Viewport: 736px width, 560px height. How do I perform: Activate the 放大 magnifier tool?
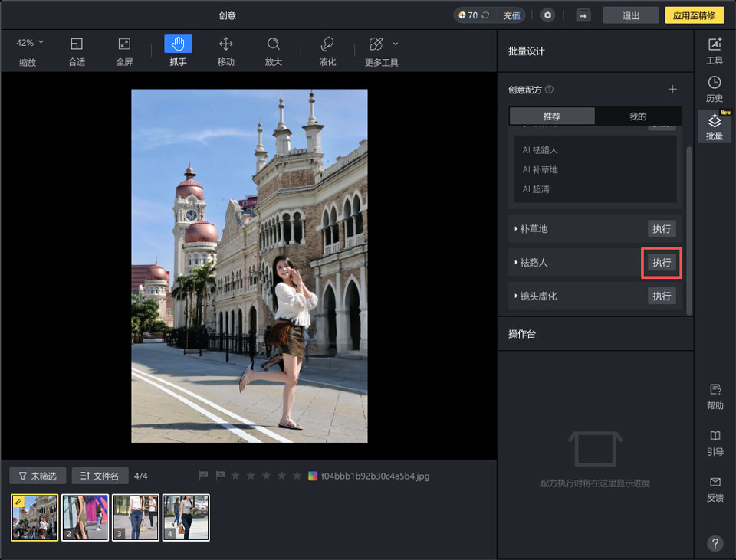274,48
